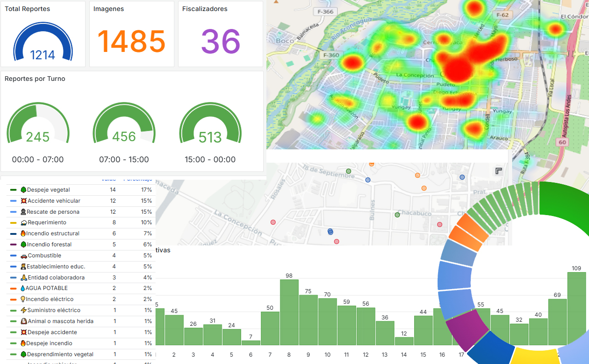The height and width of the screenshot is (364, 589).
Task: Click dog icon for Animal o mascota herida
Action: pos(24,321)
